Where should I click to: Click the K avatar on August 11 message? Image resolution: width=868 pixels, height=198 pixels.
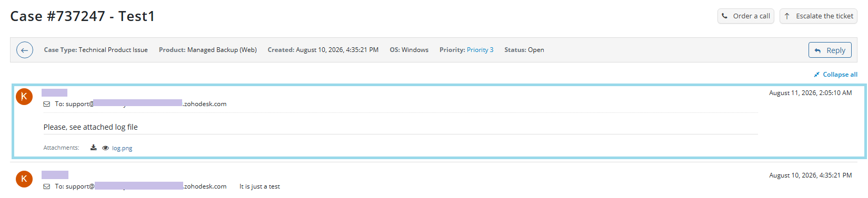pos(24,97)
